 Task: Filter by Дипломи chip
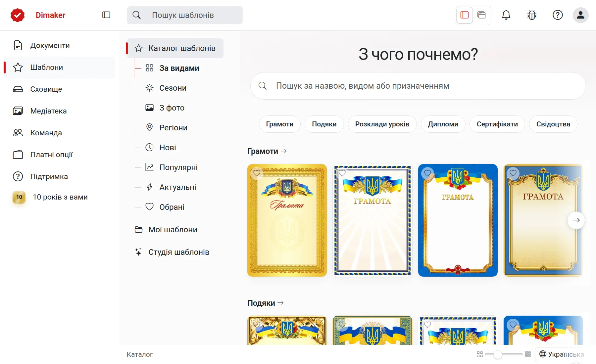[x=443, y=124]
